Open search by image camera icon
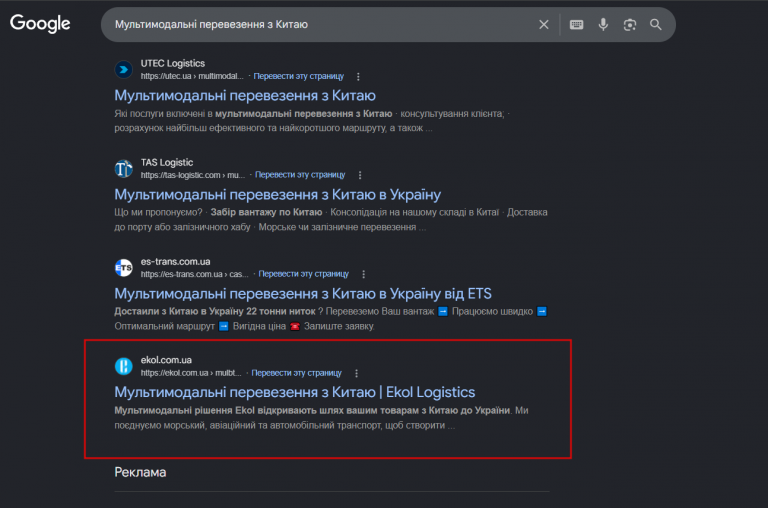Screen dimensions: 768x508 629,24
